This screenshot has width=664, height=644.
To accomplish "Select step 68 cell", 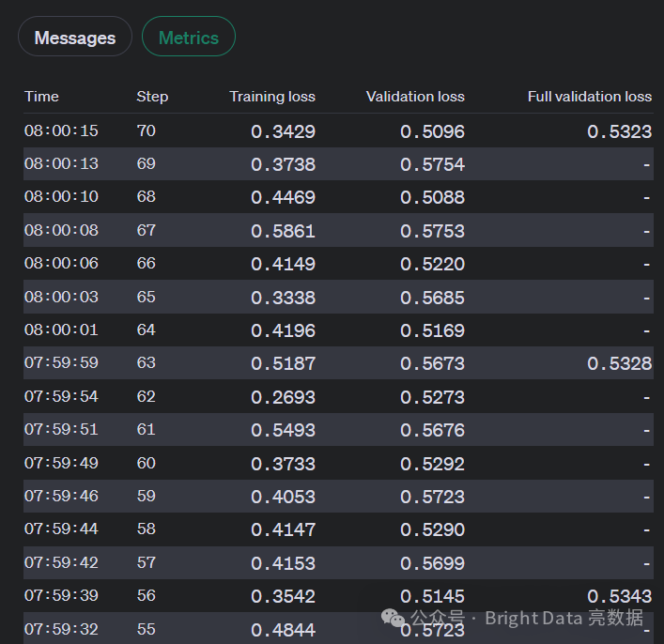I will (x=147, y=197).
